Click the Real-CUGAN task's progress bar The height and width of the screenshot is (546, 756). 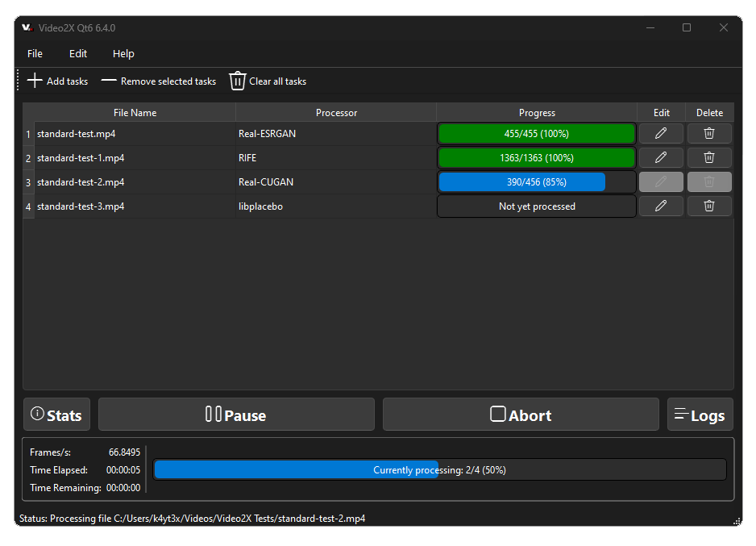(x=535, y=181)
